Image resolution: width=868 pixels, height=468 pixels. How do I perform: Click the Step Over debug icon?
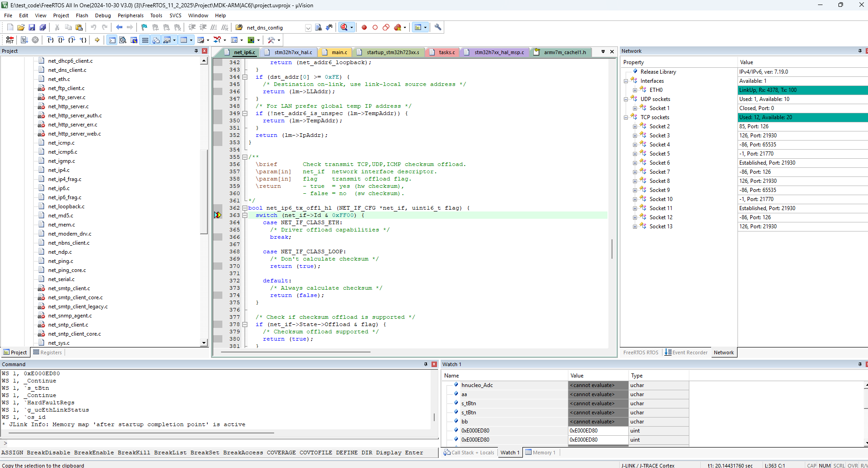(x=61, y=40)
